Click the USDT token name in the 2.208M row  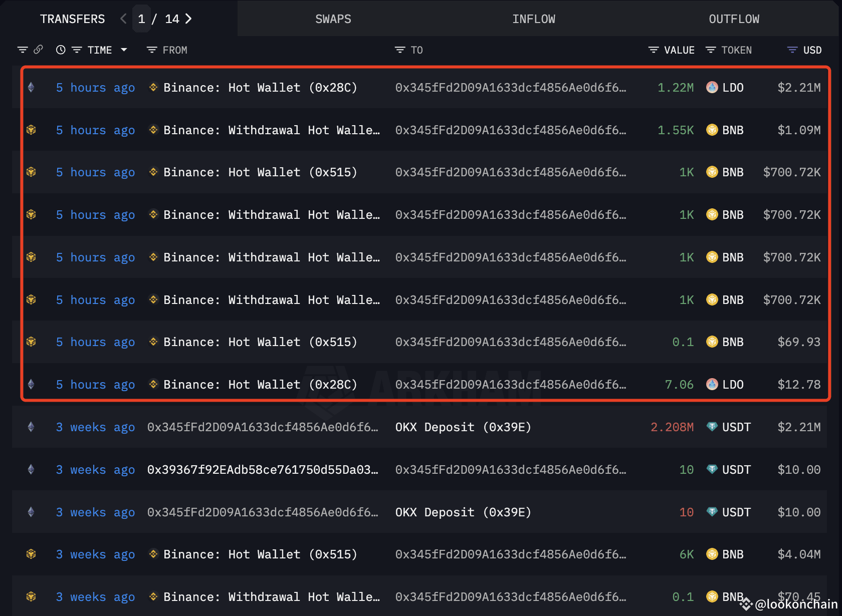(736, 427)
